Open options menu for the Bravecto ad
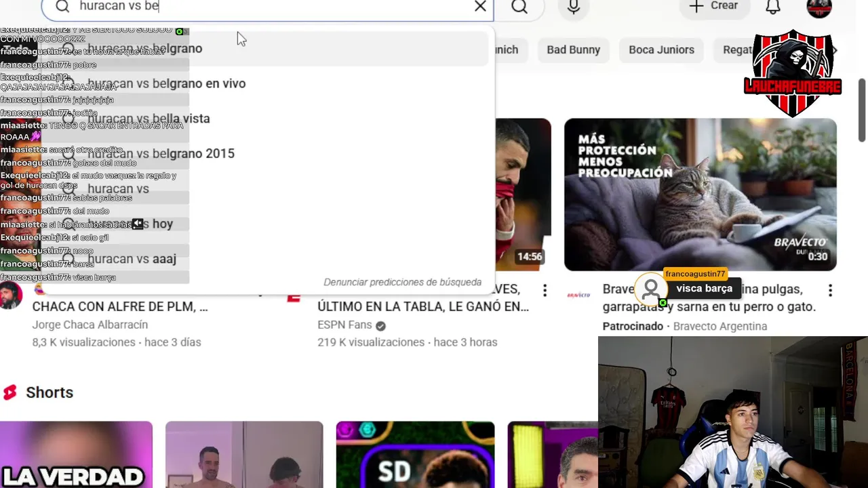Image resolution: width=868 pixels, height=488 pixels. [x=830, y=291]
